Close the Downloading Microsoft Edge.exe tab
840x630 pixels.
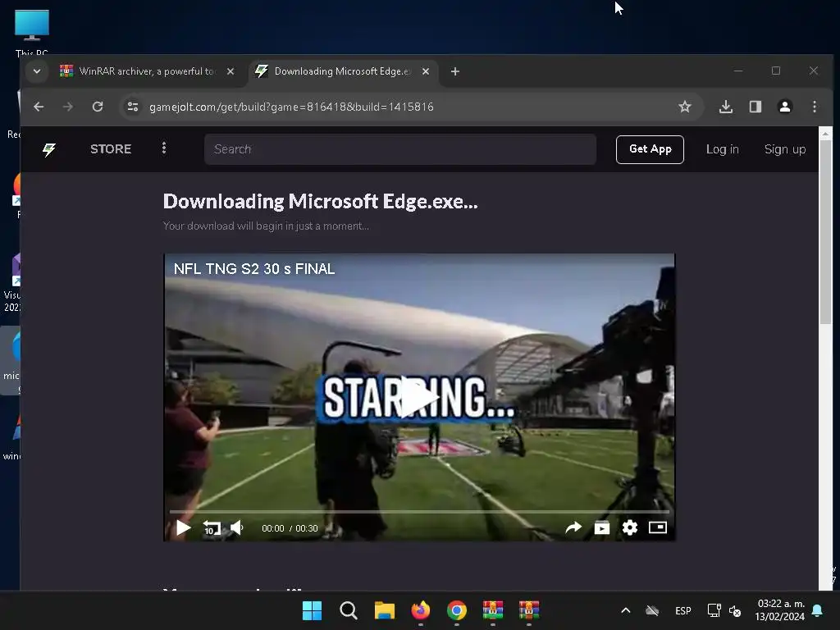point(426,71)
